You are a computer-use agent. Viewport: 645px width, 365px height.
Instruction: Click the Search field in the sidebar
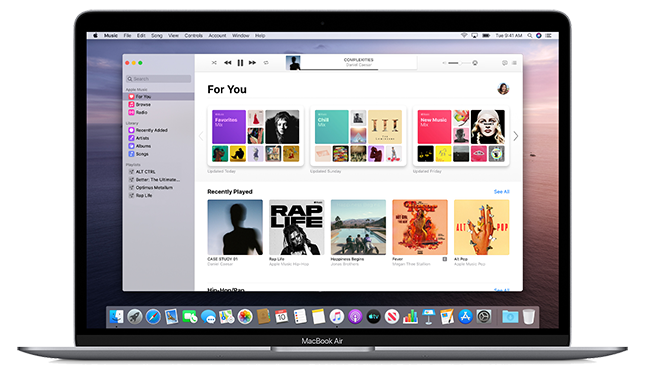(159, 79)
